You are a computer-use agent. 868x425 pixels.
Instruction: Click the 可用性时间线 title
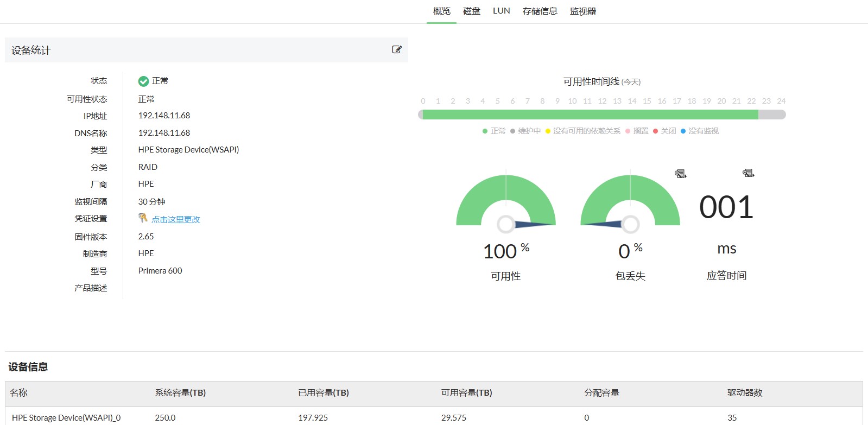pyautogui.click(x=591, y=81)
